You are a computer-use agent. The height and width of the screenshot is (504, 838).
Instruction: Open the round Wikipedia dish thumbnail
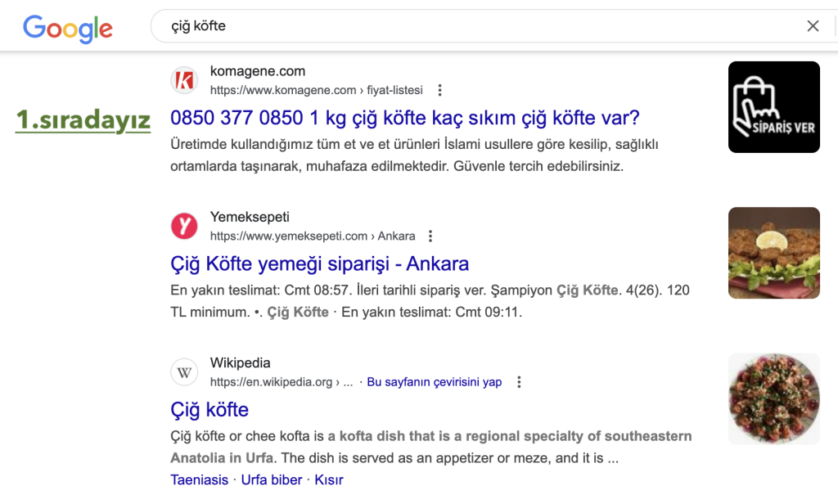click(x=773, y=398)
